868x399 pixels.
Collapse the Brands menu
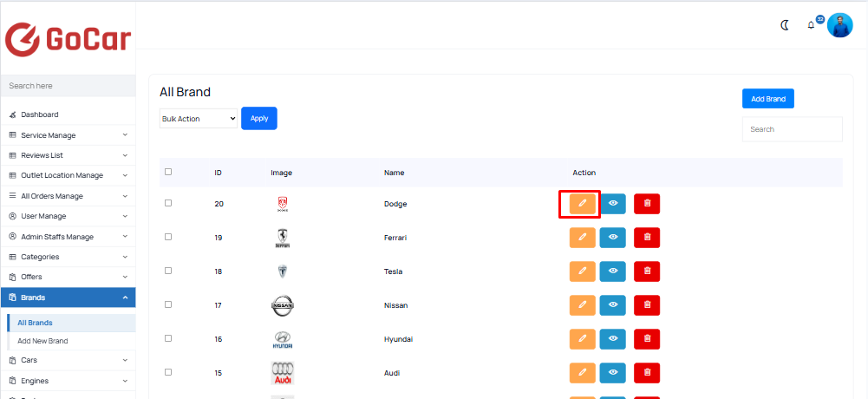point(69,298)
